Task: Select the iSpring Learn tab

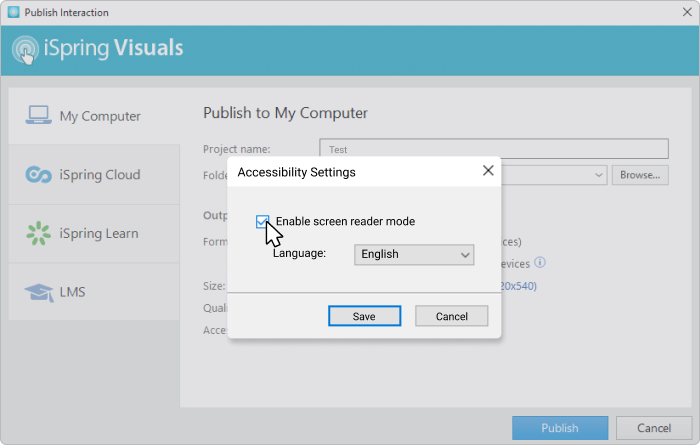Action: coord(94,233)
